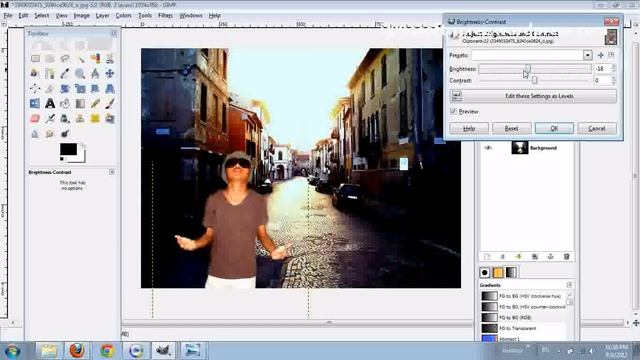Viewport: 640px width, 360px height.
Task: Select the Free Select lasso tool
Action: point(65,59)
